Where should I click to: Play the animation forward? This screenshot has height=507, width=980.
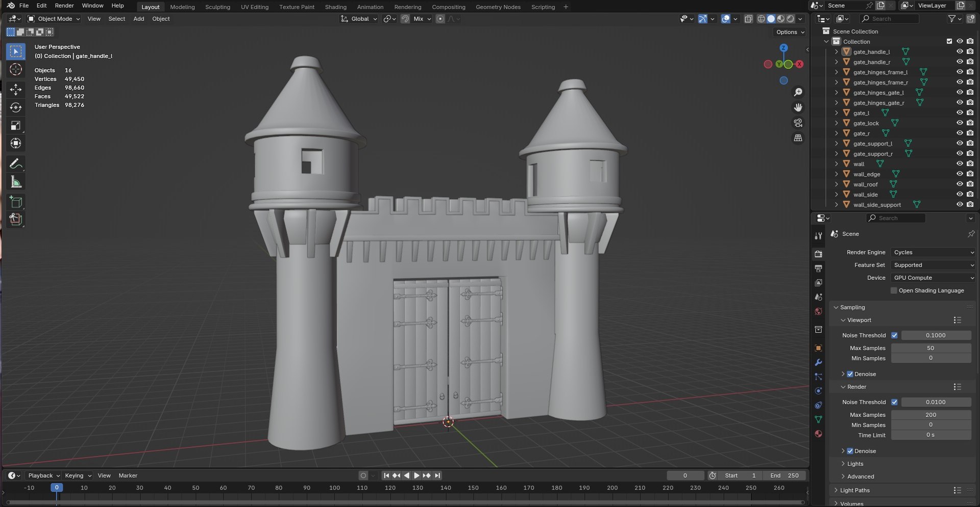416,475
